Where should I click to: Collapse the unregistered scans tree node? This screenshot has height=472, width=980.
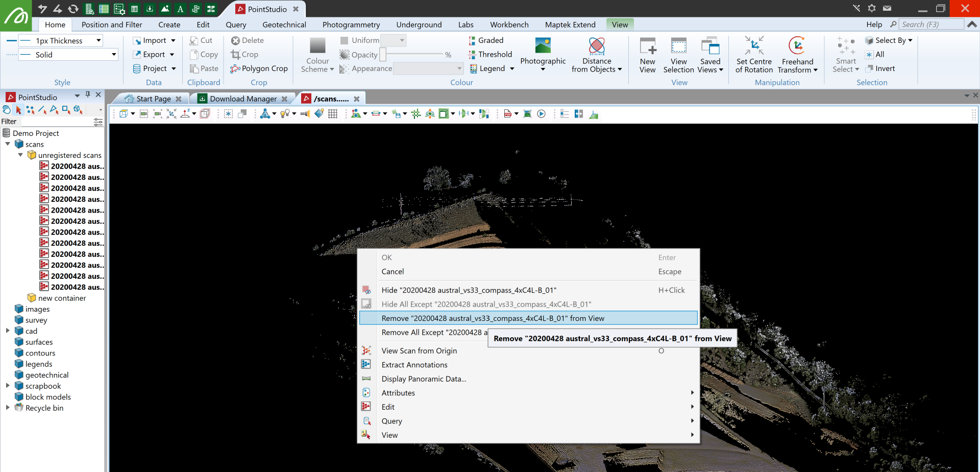coord(20,155)
